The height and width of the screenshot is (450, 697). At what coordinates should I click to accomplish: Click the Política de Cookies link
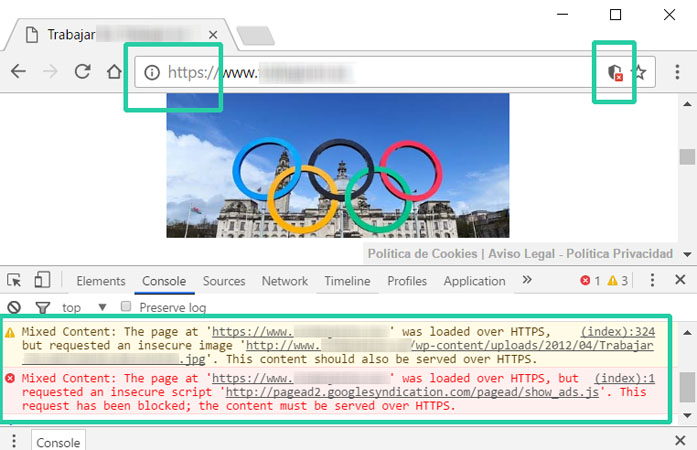(422, 253)
